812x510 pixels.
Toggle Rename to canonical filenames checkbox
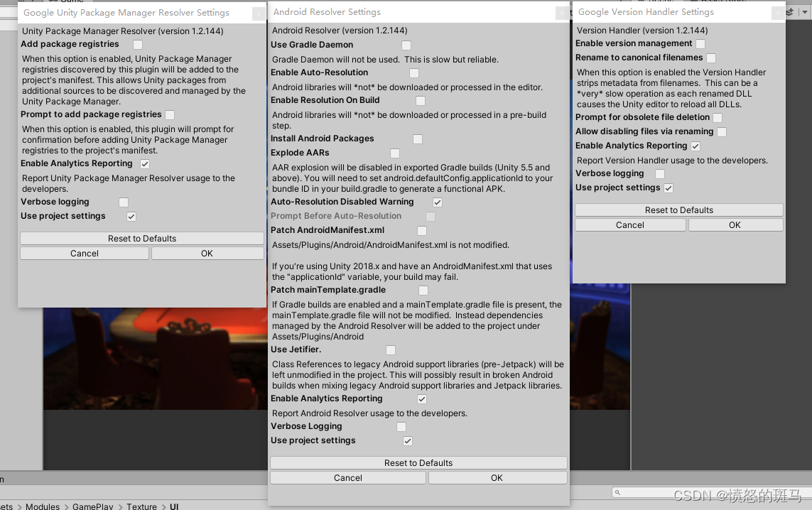click(712, 58)
